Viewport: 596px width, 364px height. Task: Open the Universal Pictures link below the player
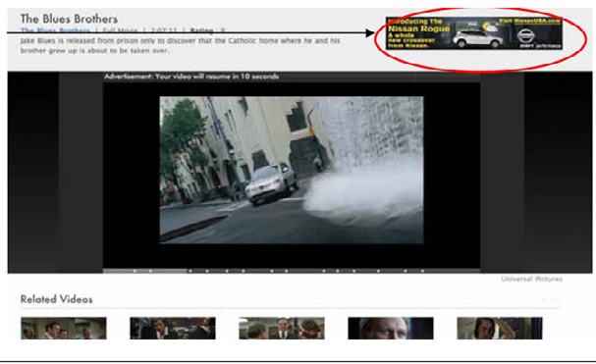531,279
